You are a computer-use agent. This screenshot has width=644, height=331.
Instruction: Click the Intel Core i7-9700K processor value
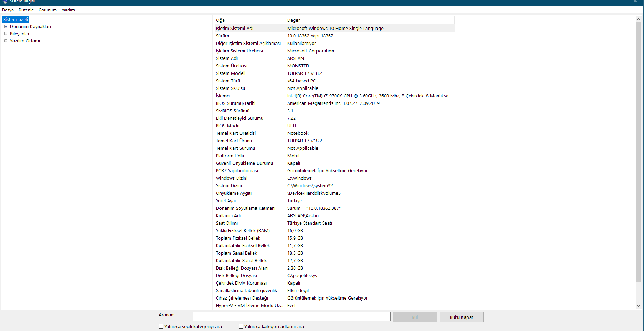(x=369, y=96)
